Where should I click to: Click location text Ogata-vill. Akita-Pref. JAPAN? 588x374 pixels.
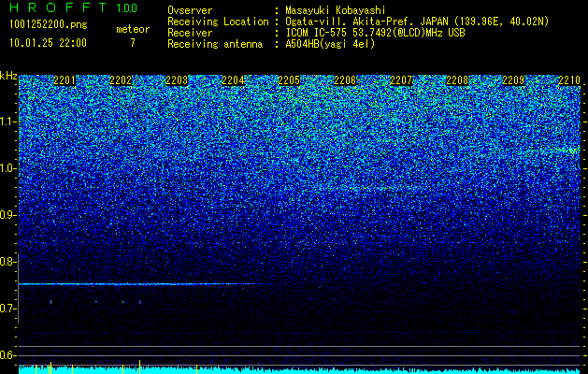tap(367, 22)
